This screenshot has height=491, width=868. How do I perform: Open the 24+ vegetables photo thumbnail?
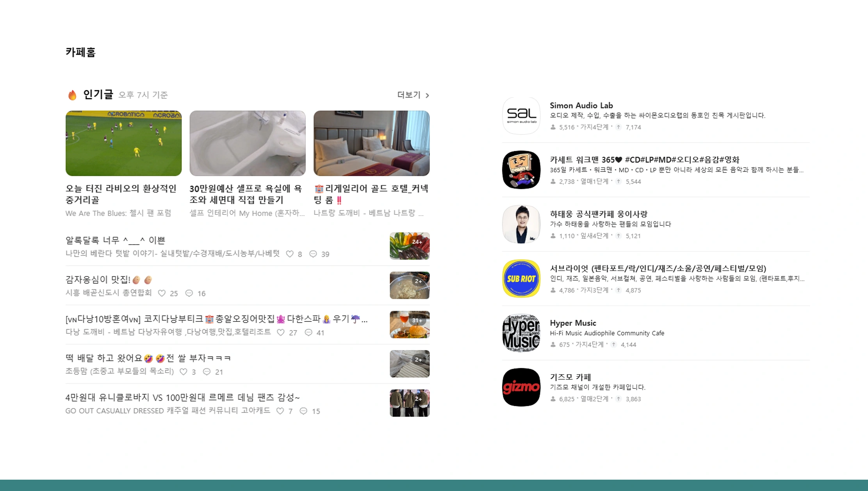click(409, 246)
